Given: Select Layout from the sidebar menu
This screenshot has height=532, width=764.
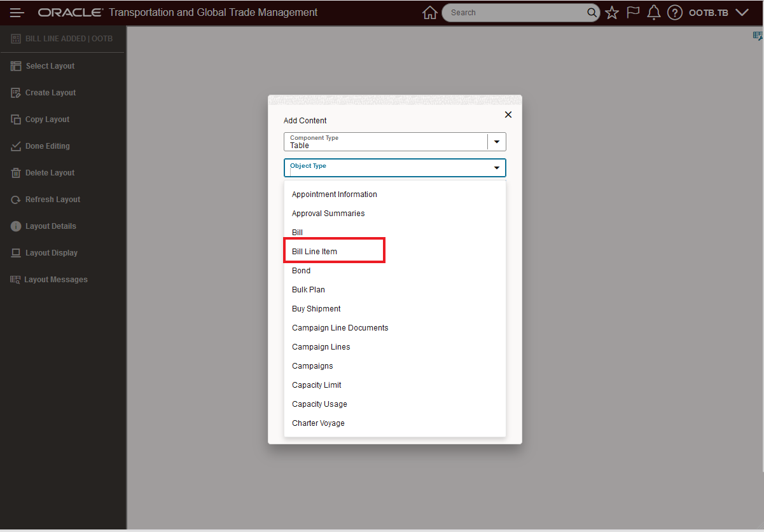Looking at the screenshot, I should (x=51, y=65).
